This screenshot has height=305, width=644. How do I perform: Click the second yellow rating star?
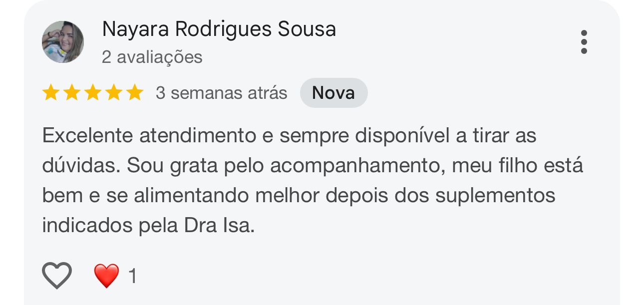[71, 93]
